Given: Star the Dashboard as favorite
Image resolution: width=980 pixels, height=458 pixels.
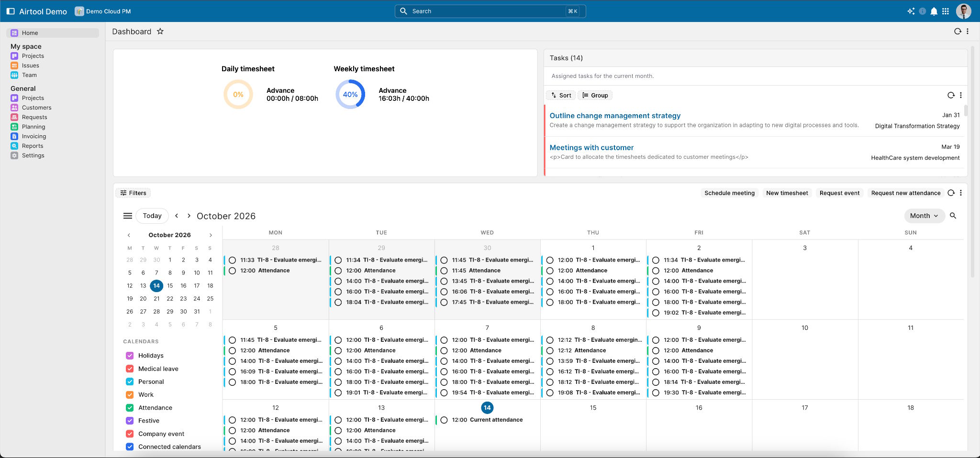Looking at the screenshot, I should (160, 32).
